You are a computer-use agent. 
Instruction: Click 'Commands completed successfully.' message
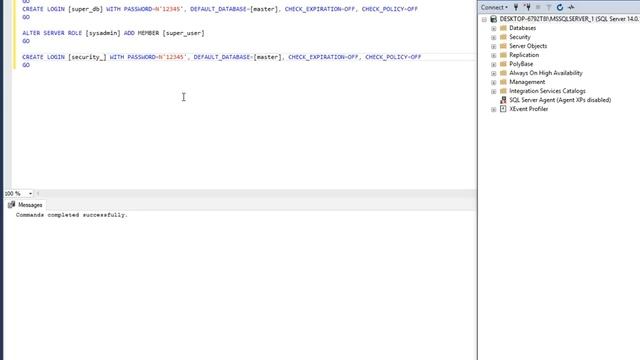pyautogui.click(x=72, y=215)
